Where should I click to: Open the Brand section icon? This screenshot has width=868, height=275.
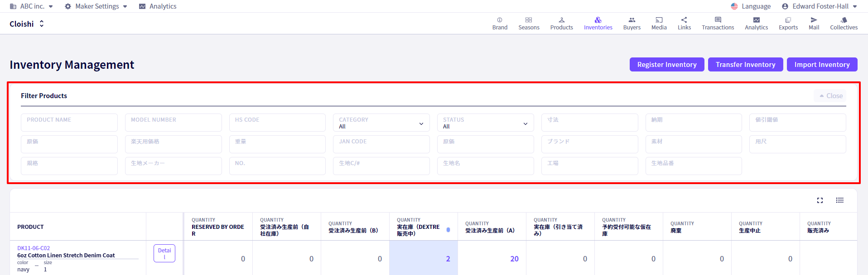(500, 20)
